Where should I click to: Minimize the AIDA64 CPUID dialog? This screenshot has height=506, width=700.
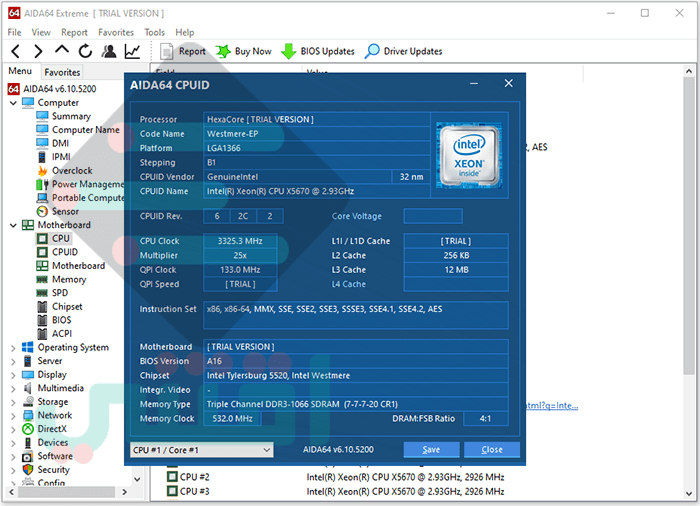474,84
